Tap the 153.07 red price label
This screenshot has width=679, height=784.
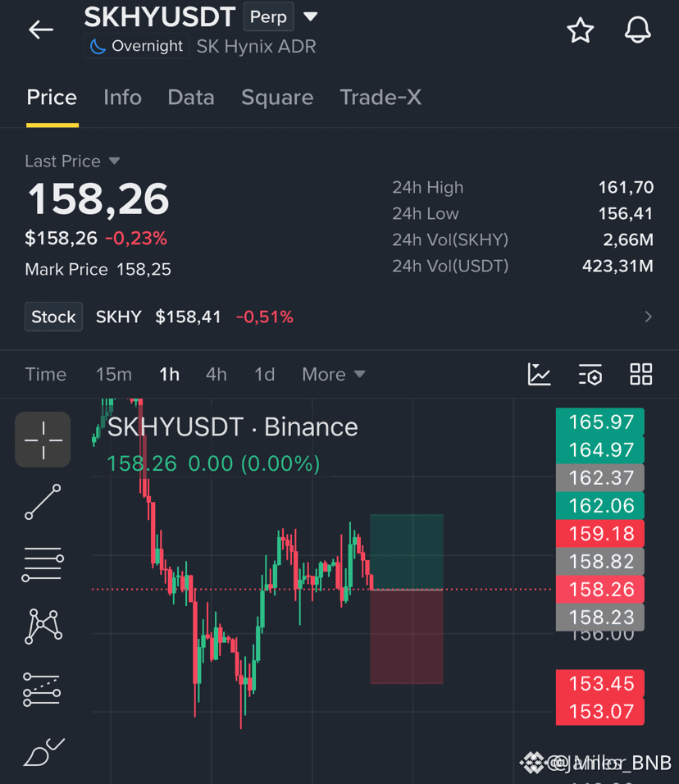(x=600, y=712)
